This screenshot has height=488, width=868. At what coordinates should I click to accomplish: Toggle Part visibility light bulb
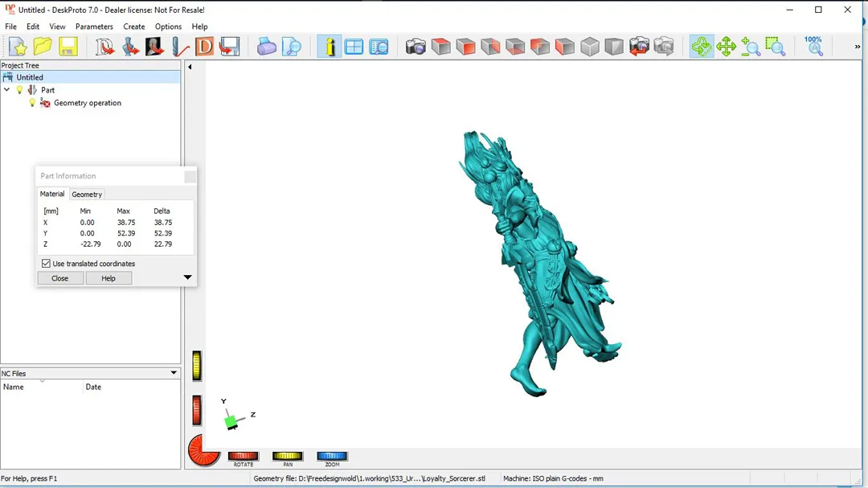(x=19, y=90)
